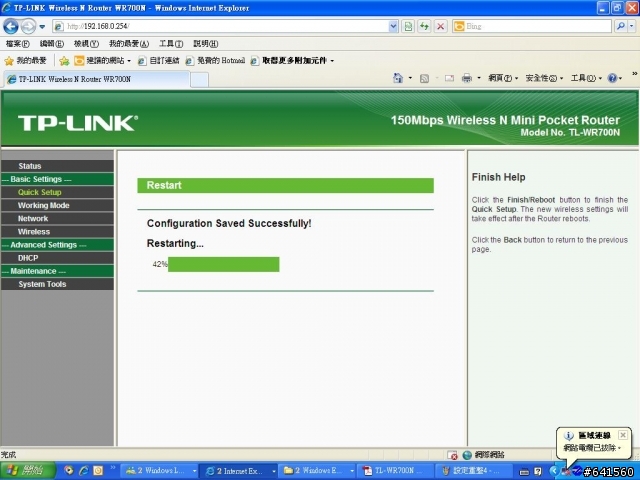Switch to 設定重整4 taskbar item

coord(473,471)
